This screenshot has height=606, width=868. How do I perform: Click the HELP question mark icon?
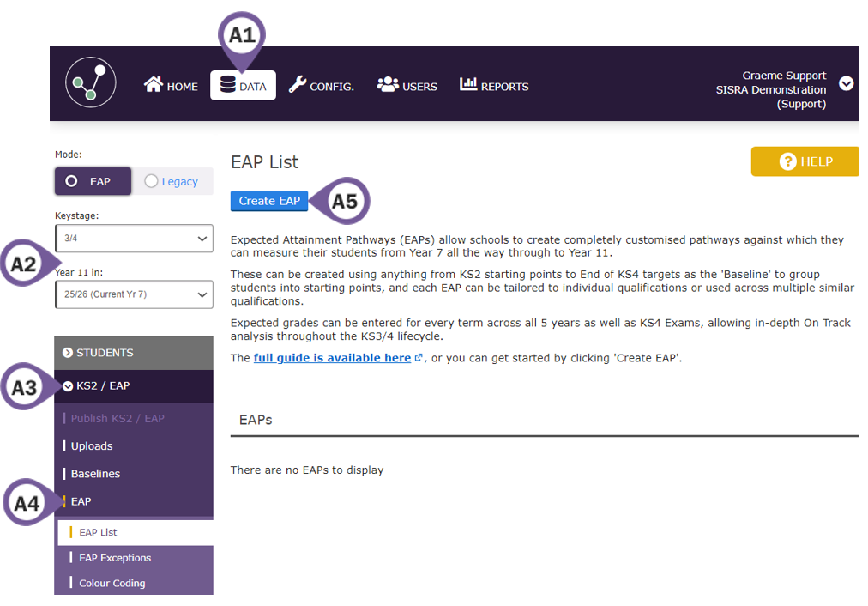coord(787,161)
